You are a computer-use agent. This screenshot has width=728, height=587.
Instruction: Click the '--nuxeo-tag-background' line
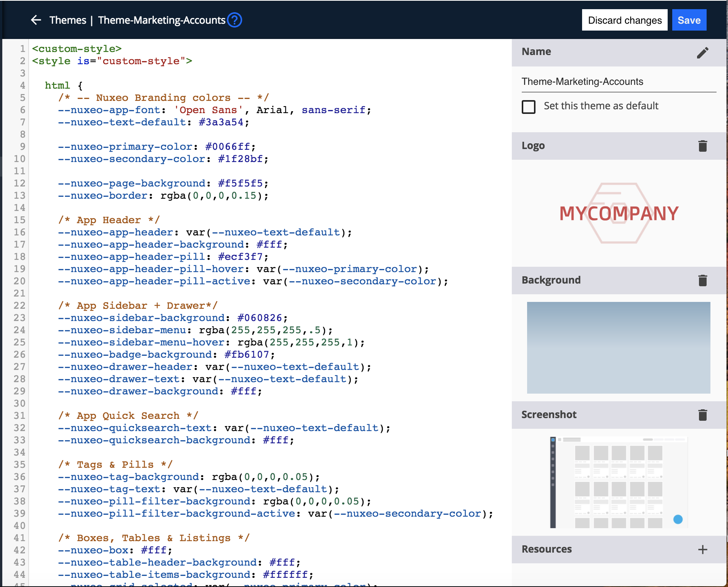click(x=189, y=477)
